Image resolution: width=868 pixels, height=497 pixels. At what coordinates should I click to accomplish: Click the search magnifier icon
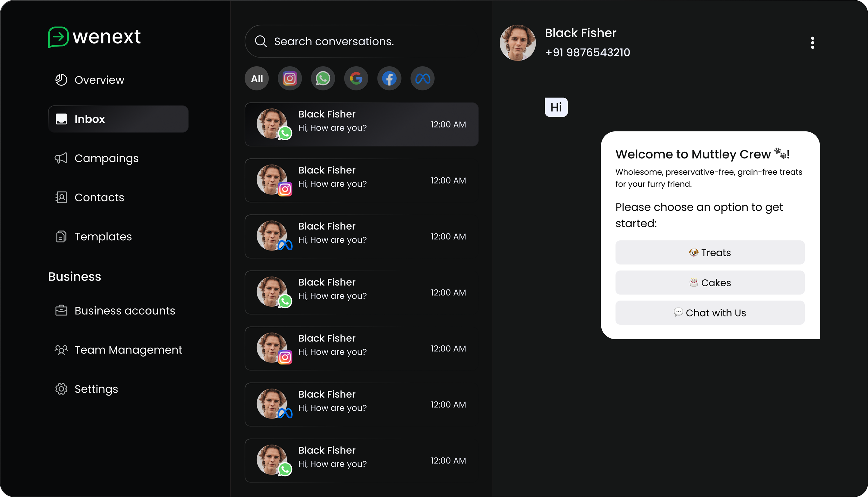[261, 41]
